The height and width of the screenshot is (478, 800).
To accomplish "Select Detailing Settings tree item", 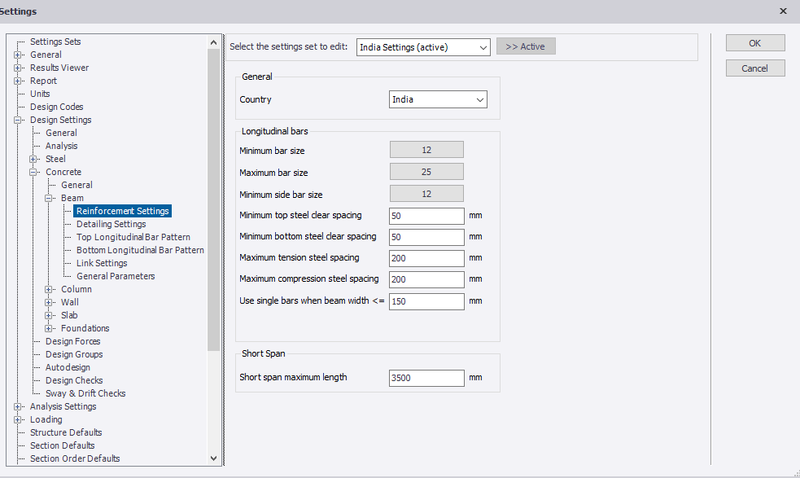I will point(111,224).
